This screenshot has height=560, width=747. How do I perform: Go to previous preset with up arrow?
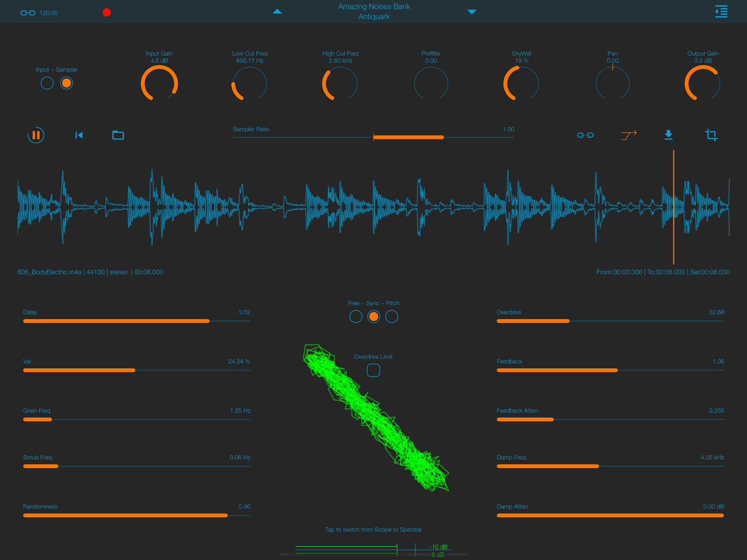point(277,11)
